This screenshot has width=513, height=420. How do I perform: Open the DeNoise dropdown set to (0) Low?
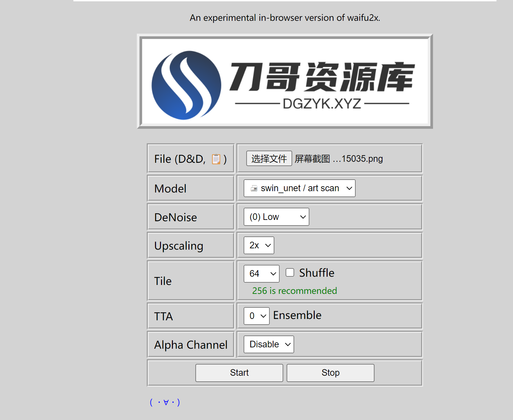click(276, 217)
